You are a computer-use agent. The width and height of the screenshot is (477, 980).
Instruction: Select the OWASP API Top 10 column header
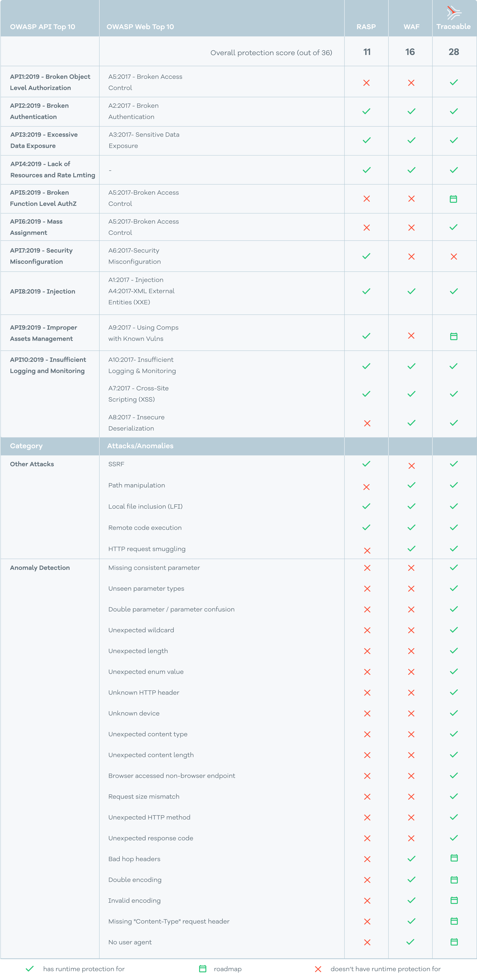[43, 27]
